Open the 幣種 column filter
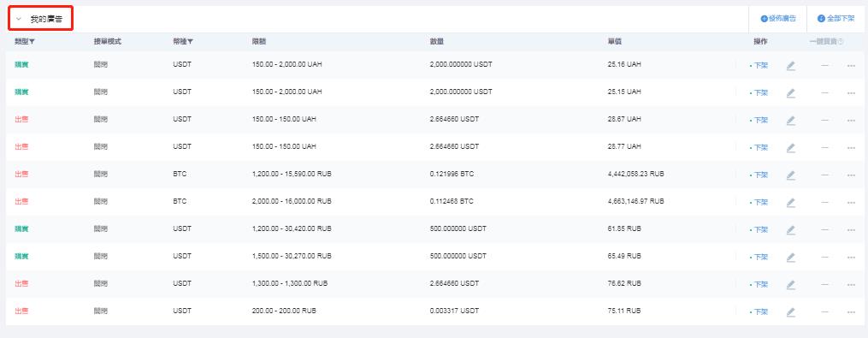This screenshot has height=338, width=868. click(x=191, y=42)
